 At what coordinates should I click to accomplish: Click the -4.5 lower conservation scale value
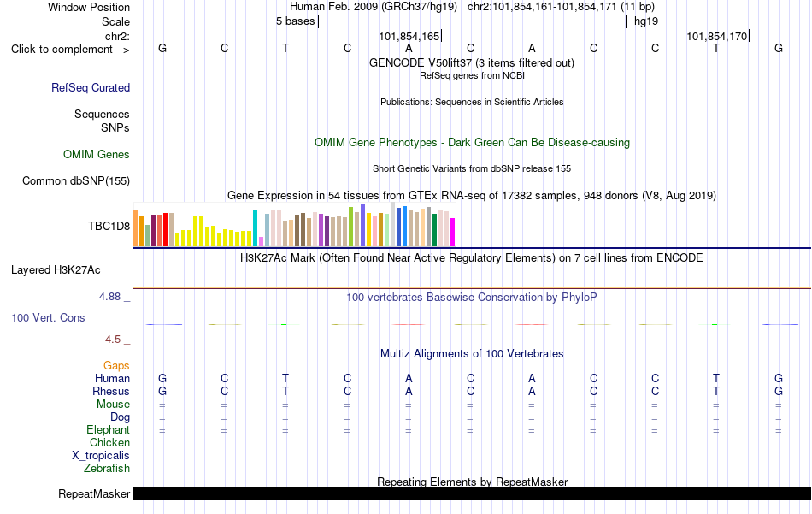(111, 340)
